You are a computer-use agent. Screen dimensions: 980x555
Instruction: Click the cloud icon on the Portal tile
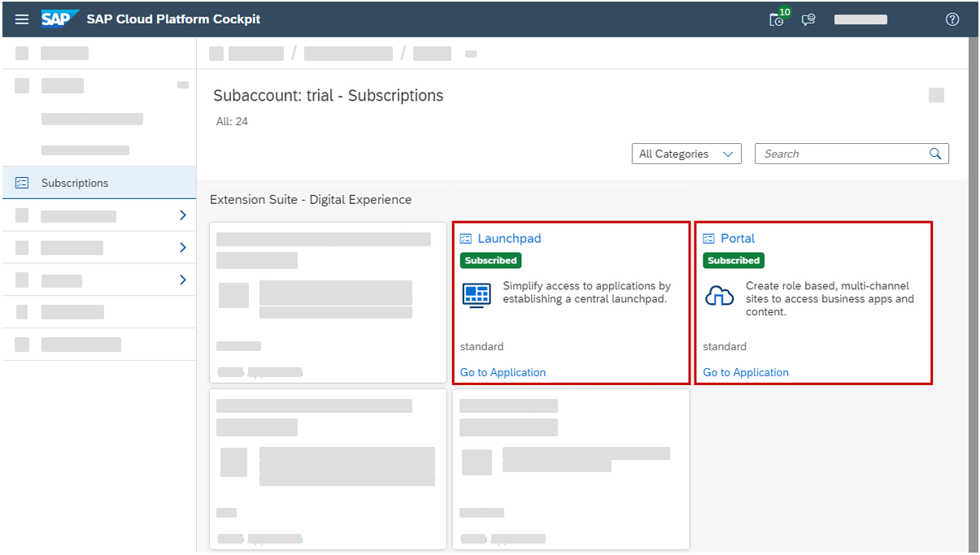pos(719,295)
